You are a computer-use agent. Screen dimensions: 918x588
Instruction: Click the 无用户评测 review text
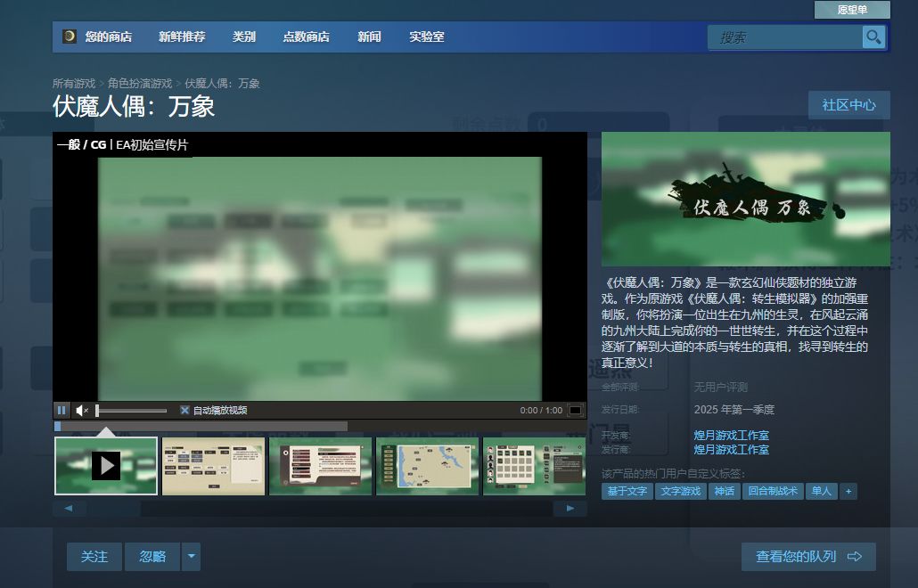pyautogui.click(x=721, y=387)
